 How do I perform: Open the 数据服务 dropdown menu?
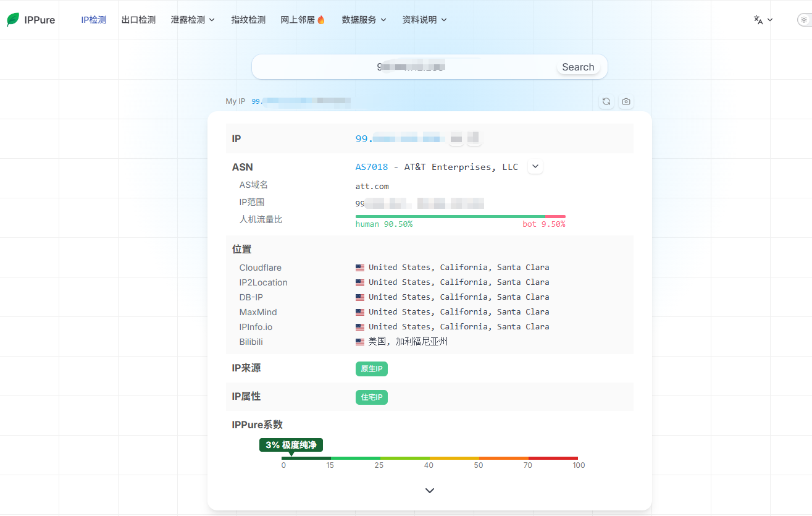tap(364, 20)
